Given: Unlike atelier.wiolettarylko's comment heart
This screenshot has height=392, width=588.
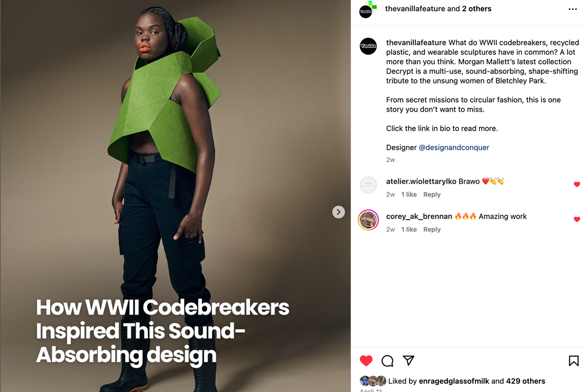Looking at the screenshot, I should click(x=577, y=184).
